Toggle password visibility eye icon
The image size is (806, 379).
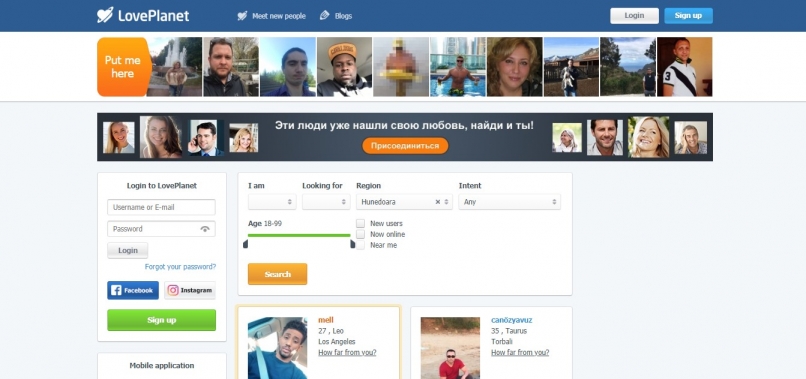tap(205, 229)
